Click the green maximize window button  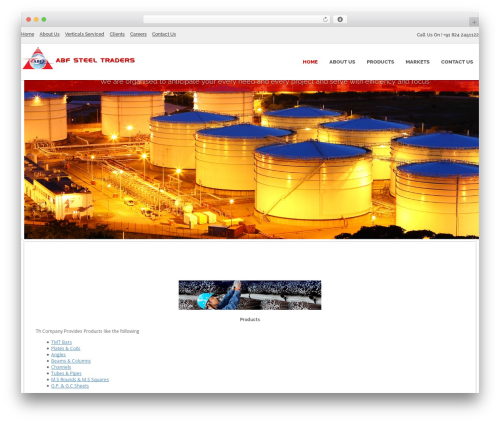point(44,19)
